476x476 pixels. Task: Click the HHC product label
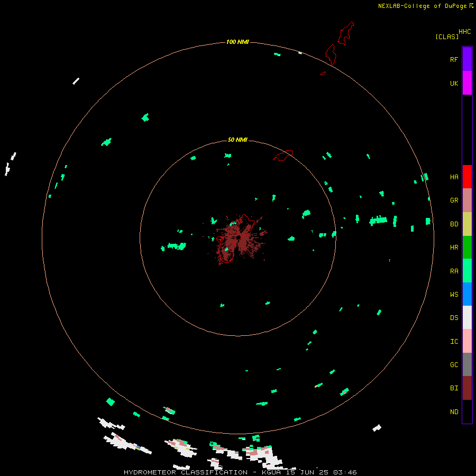click(x=464, y=32)
